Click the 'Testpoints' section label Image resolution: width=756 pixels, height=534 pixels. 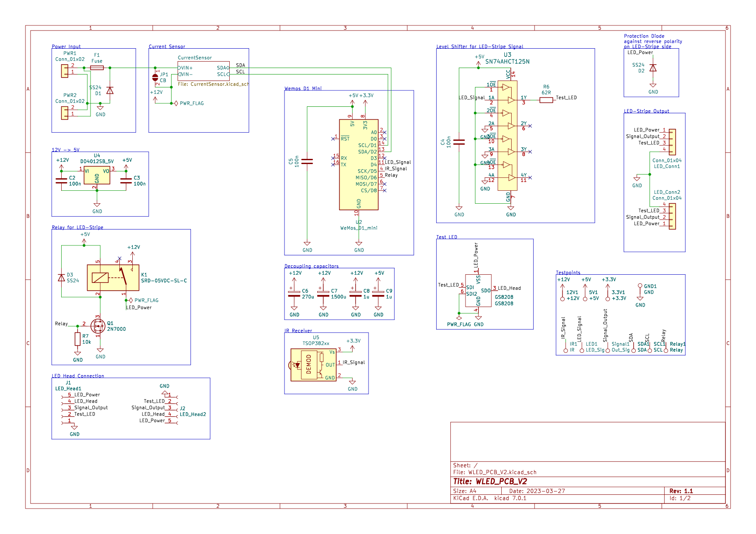(568, 273)
